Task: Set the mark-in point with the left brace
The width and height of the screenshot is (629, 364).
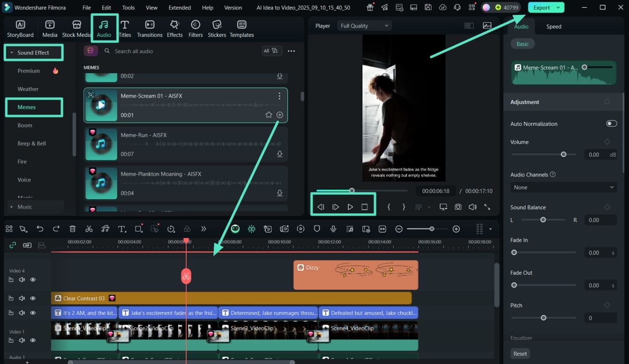Action: coord(389,207)
